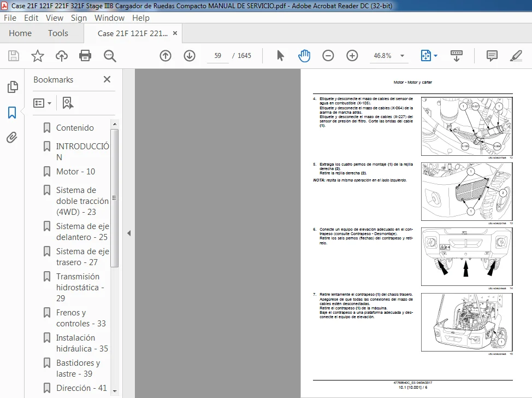Open the Dirección - 41 bookmark
This screenshot has height=398, width=532.
click(x=81, y=388)
